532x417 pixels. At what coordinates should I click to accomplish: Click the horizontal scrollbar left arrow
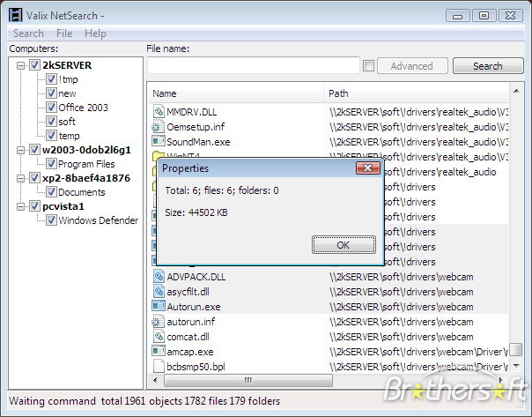pyautogui.click(x=155, y=380)
